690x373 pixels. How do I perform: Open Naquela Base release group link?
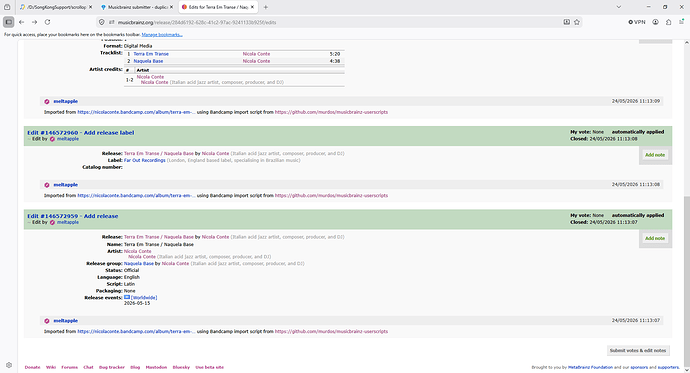[139, 263]
